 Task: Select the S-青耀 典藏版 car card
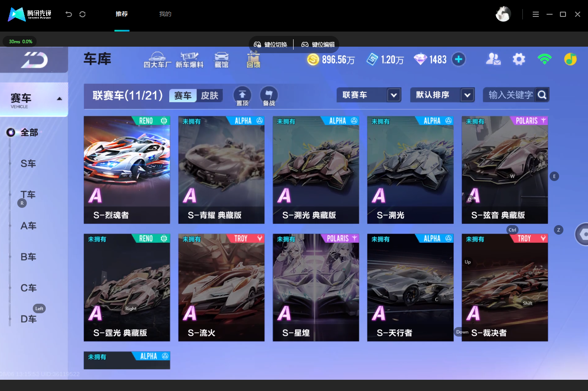[x=221, y=170]
